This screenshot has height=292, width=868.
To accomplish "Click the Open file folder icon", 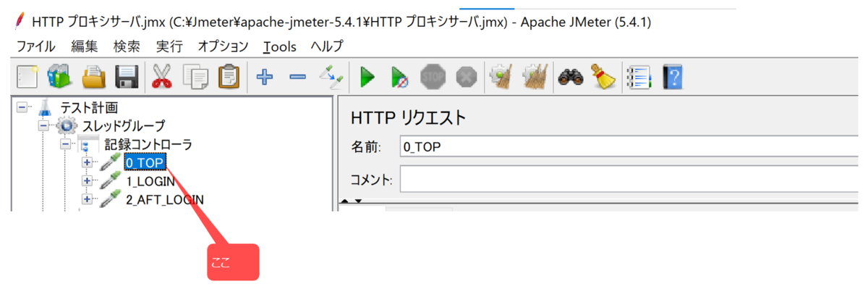I will (93, 76).
